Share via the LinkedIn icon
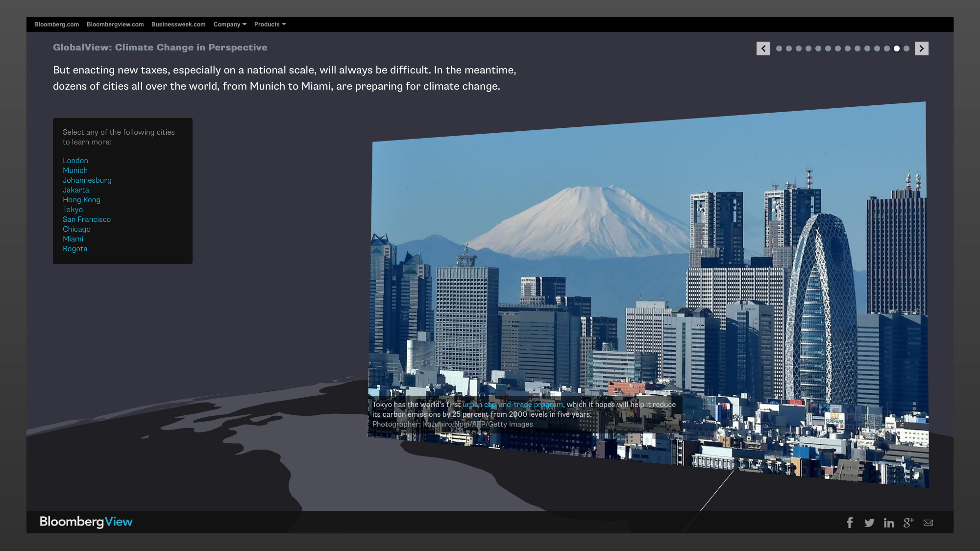 [889, 523]
